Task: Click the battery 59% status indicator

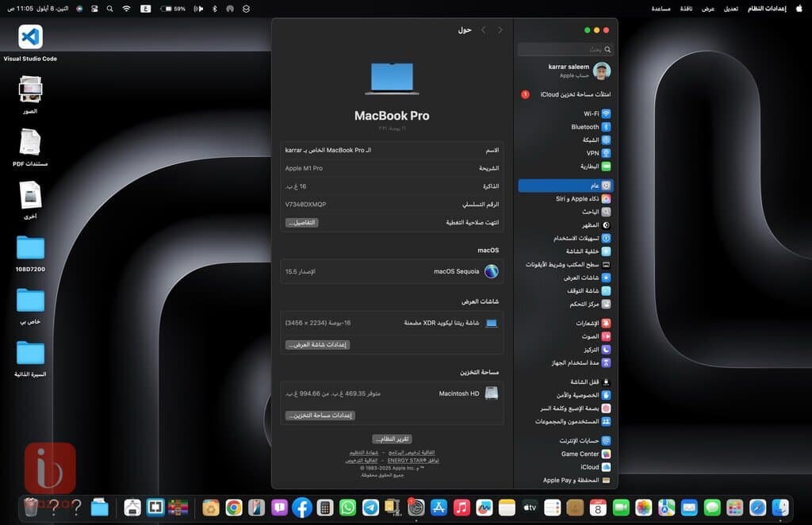Action: click(173, 8)
